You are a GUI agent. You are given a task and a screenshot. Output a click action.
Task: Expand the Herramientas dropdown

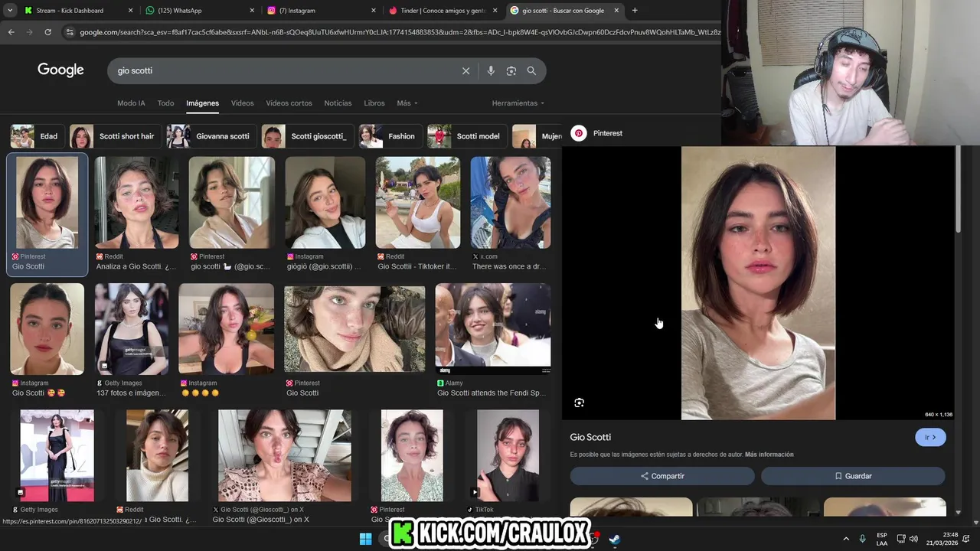(x=518, y=103)
